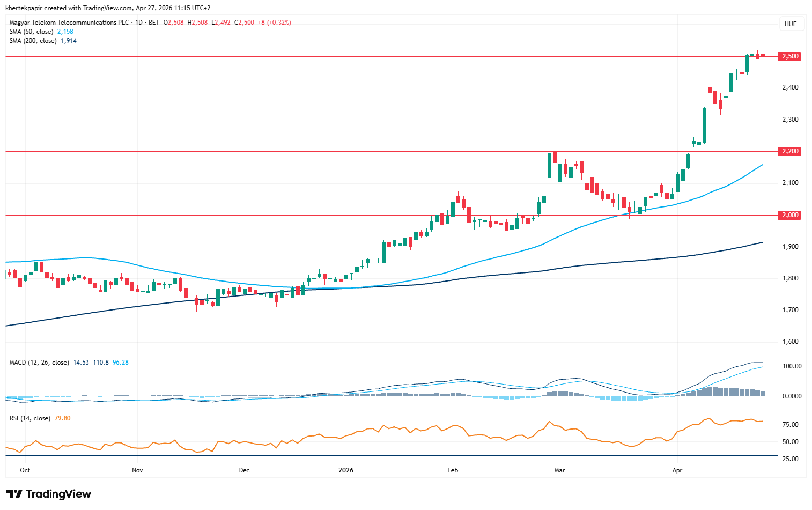Click the TradingView logo icon
812x510 pixels.
point(14,494)
